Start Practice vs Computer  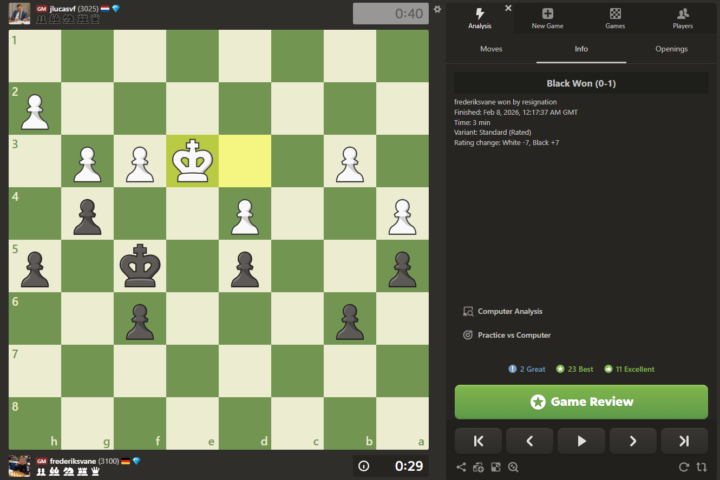(507, 335)
